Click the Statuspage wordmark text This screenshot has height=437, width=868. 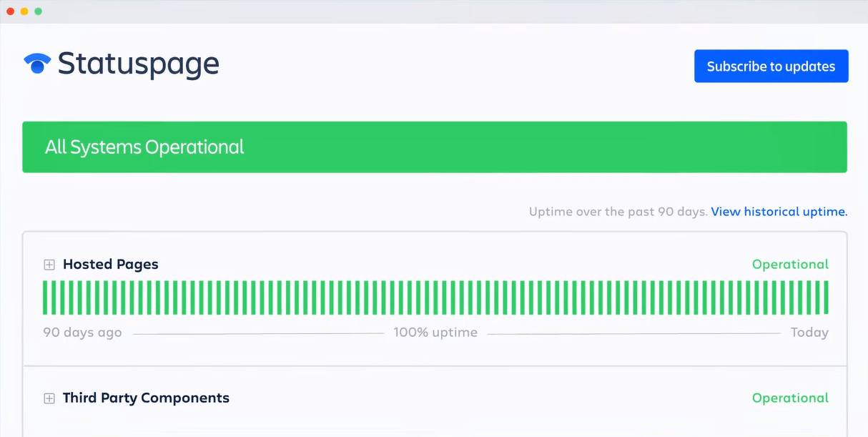coord(138,64)
